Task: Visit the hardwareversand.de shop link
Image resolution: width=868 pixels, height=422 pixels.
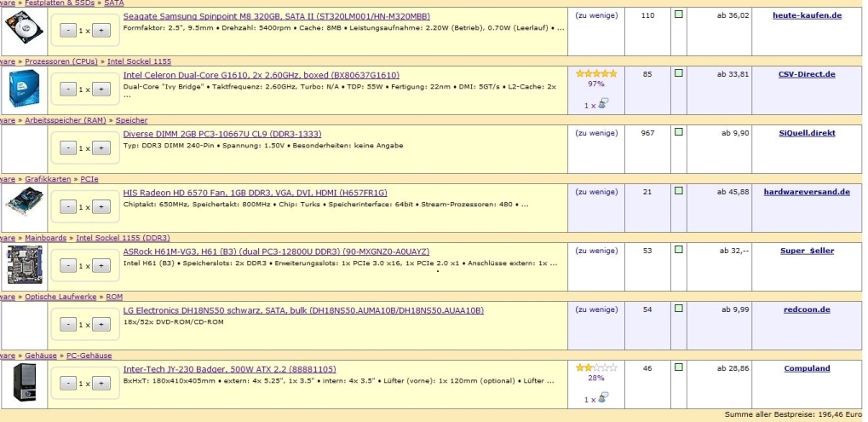Action: [807, 192]
